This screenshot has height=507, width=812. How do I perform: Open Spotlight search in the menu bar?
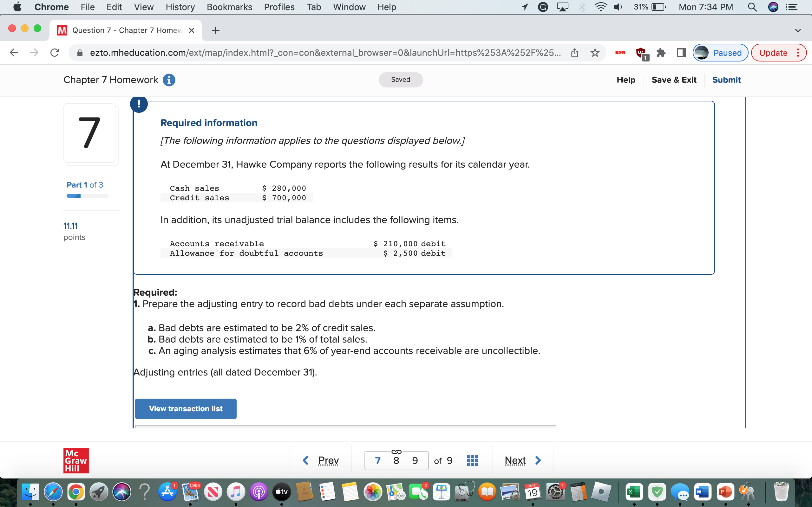tap(752, 7)
